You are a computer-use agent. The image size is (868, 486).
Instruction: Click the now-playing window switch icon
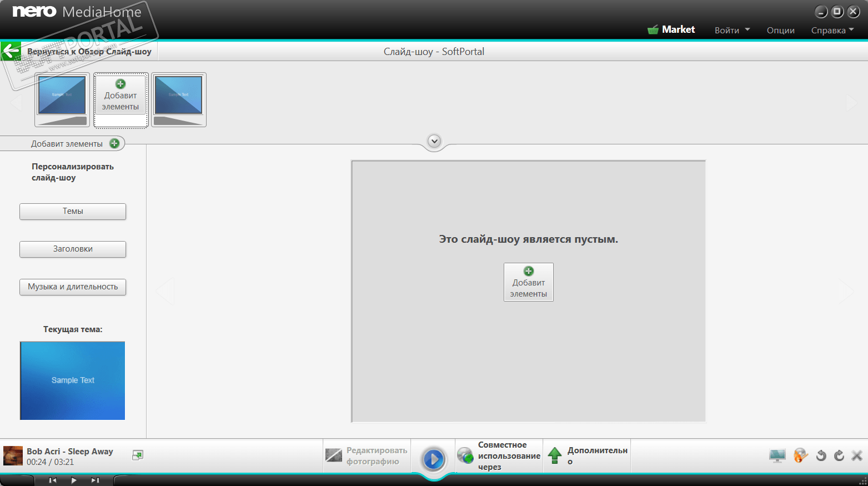point(138,455)
